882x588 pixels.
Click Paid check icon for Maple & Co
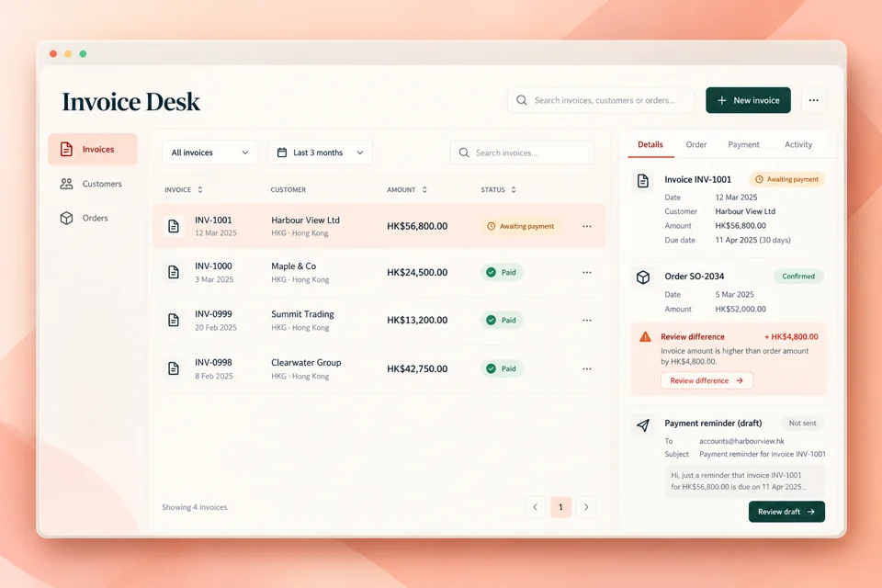491,272
